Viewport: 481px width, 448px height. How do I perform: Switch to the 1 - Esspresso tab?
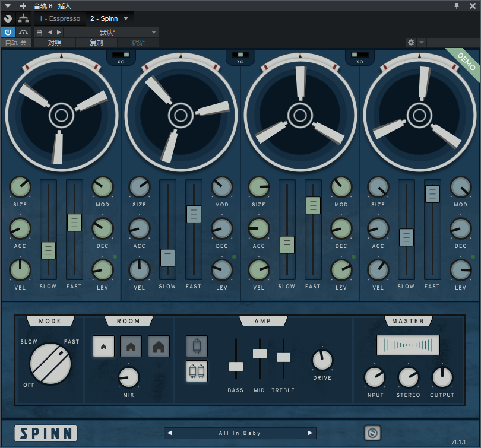(x=59, y=19)
